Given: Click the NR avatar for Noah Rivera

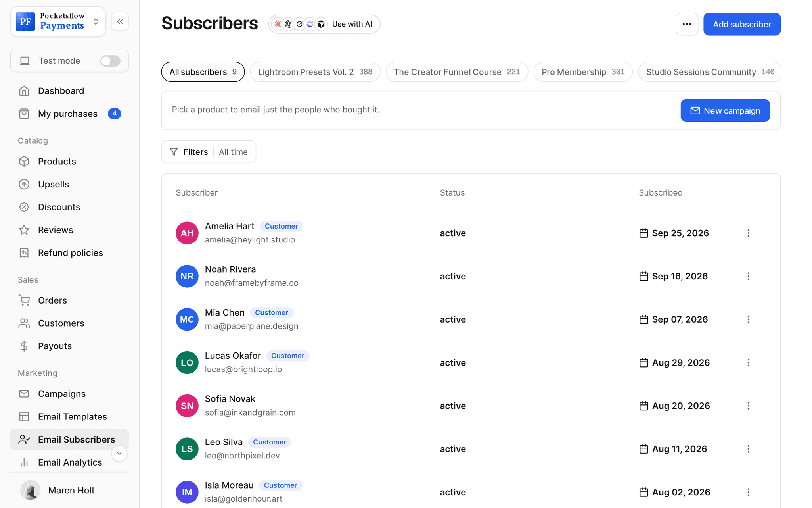Looking at the screenshot, I should click(x=187, y=276).
